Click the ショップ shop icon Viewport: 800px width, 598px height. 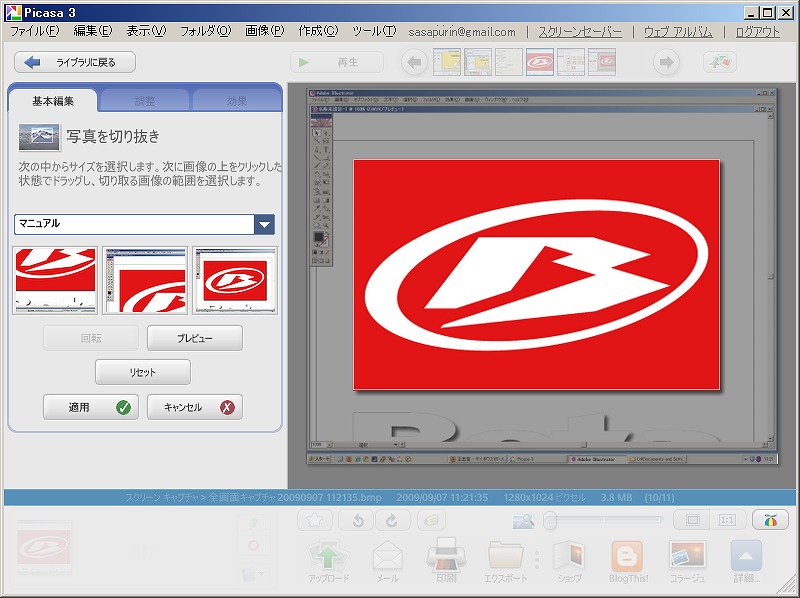[x=568, y=561]
